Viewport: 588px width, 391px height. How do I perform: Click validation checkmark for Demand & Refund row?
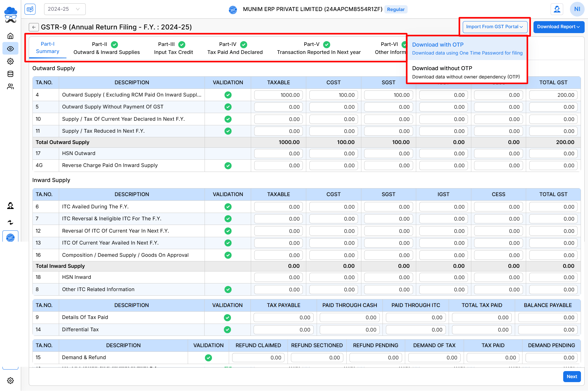coord(209,358)
